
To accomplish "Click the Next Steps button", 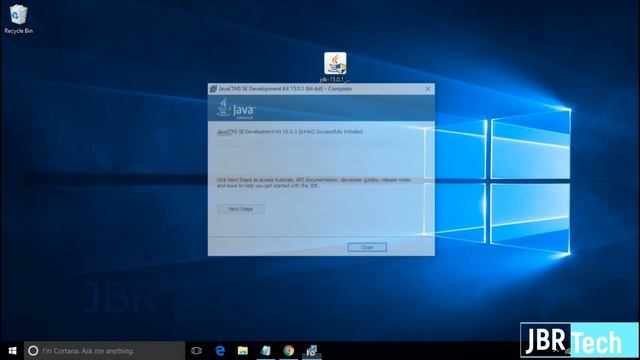I will pos(241,209).
